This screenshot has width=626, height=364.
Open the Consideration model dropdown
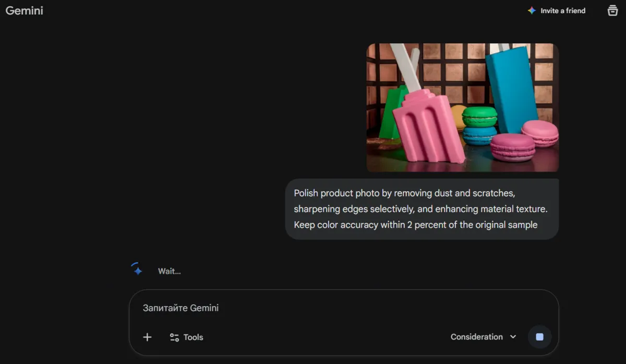[477, 337]
